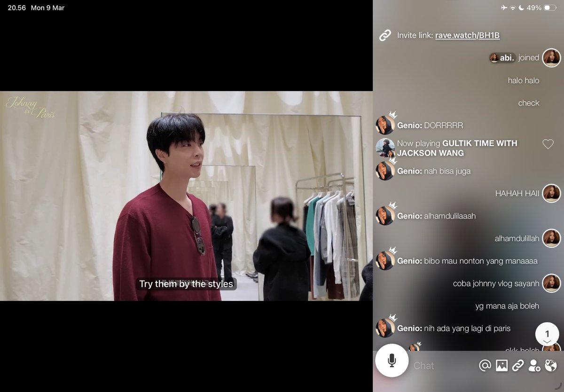
Task: Tap the 'Try them by the styles' subtitle
Action: click(x=186, y=284)
